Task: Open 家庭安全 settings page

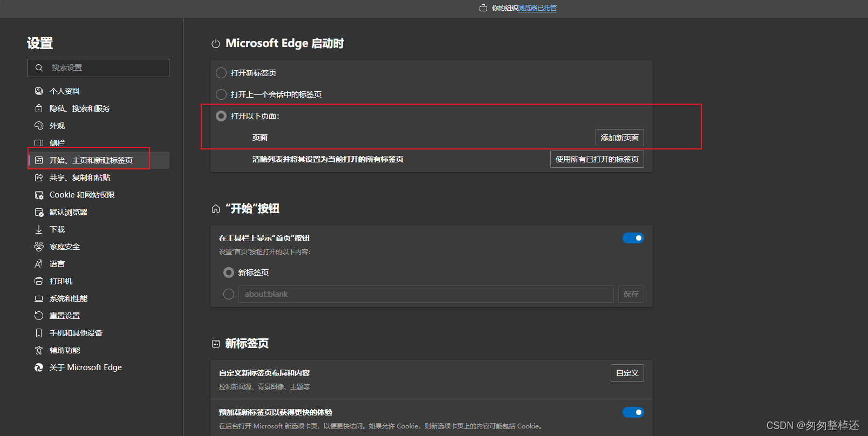Action: click(98, 247)
